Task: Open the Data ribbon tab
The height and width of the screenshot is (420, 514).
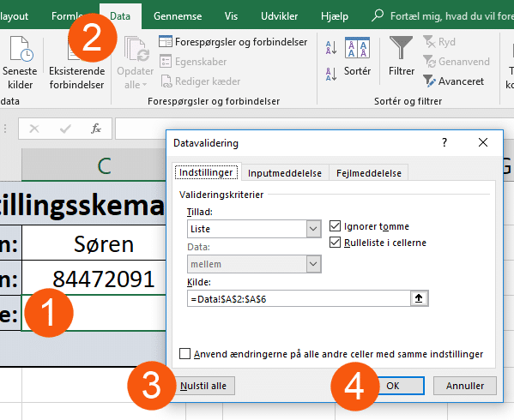Action: tap(120, 16)
